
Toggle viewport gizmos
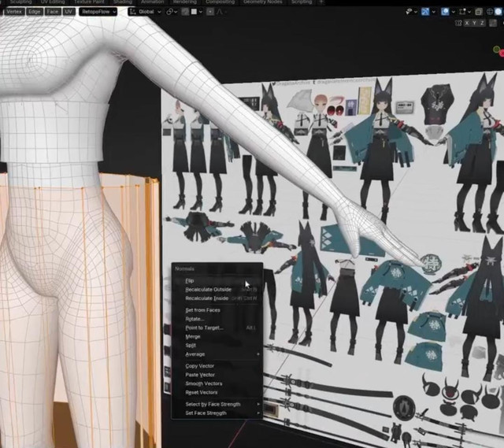tap(425, 12)
